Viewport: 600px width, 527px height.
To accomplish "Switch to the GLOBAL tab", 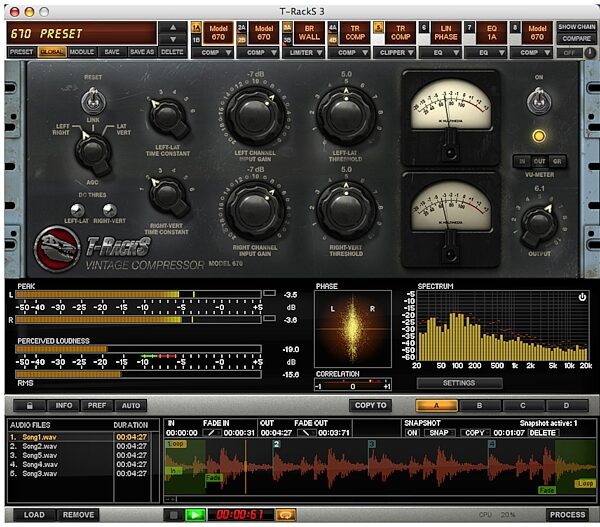I will tap(52, 52).
